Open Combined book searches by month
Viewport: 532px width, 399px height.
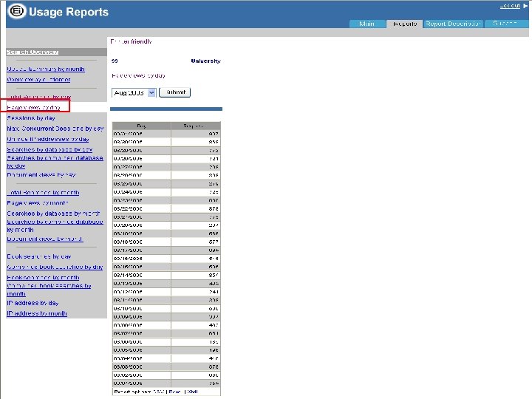pyautogui.click(x=50, y=290)
